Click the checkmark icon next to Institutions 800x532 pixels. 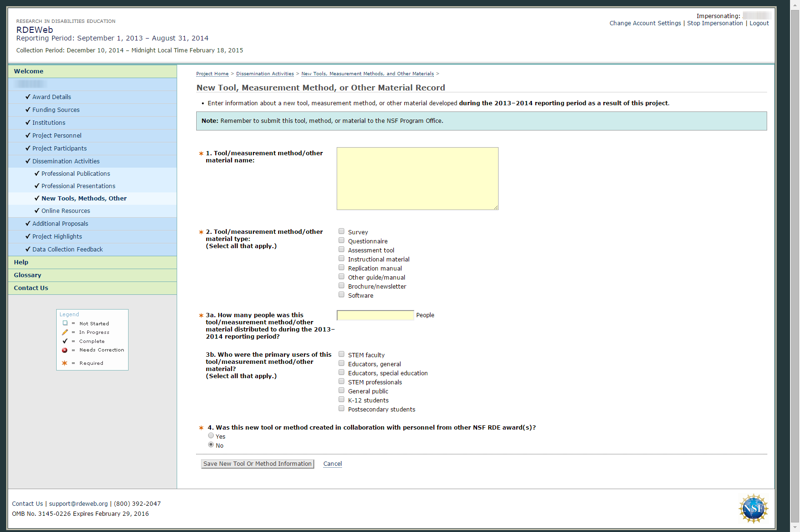[28, 122]
